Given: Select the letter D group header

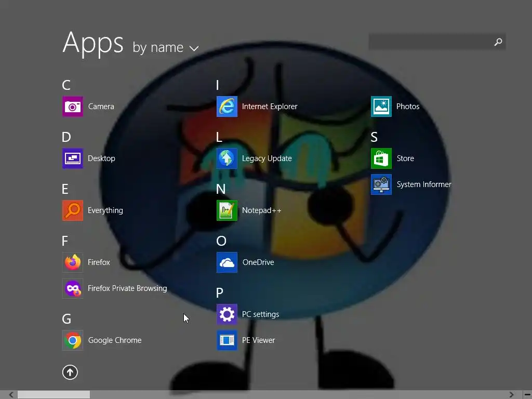Looking at the screenshot, I should click(66, 137).
